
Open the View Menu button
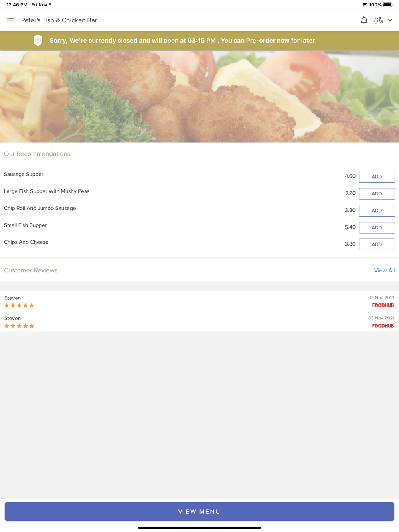point(199,512)
